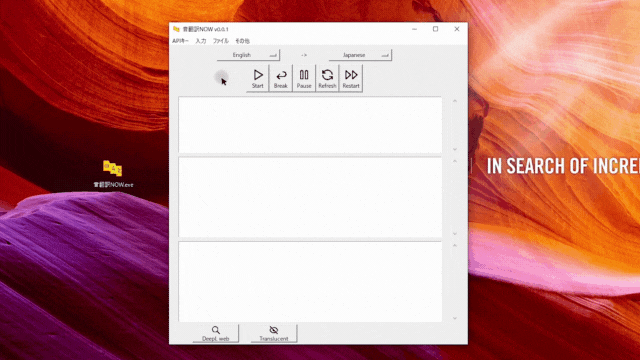Image resolution: width=640 pixels, height=360 pixels.
Task: Toggle Translucent window mode
Action: [274, 333]
